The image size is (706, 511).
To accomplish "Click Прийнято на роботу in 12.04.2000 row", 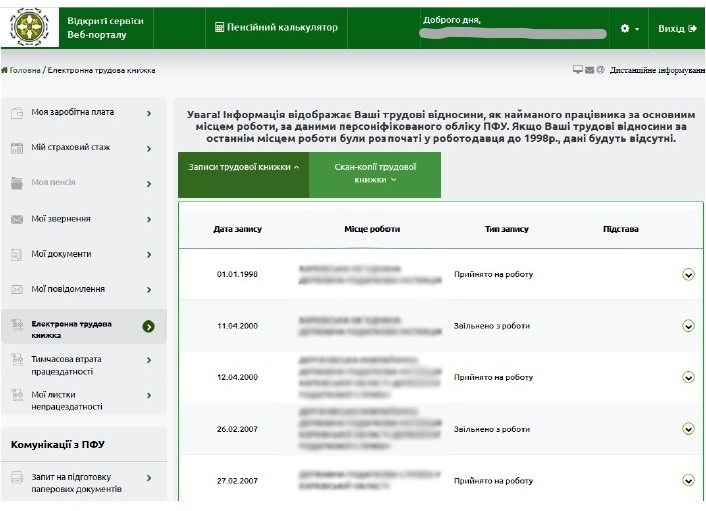I will 493,377.
